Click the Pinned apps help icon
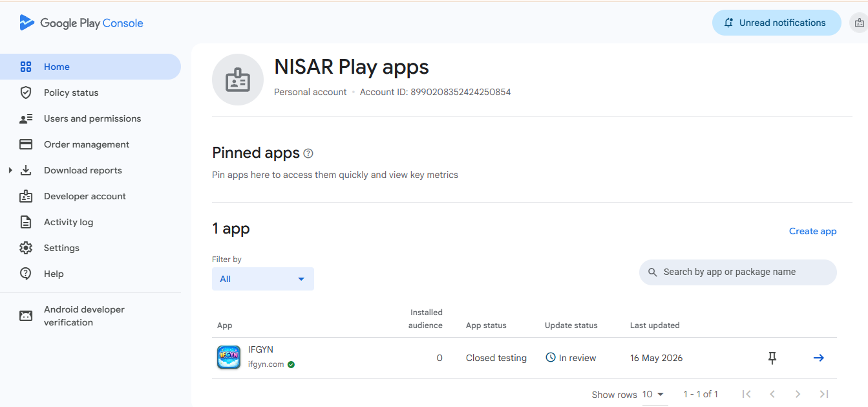Image resolution: width=868 pixels, height=407 pixels. click(308, 153)
